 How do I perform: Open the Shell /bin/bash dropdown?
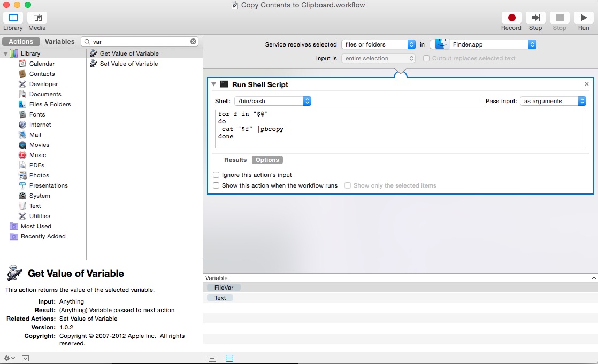[x=273, y=101]
